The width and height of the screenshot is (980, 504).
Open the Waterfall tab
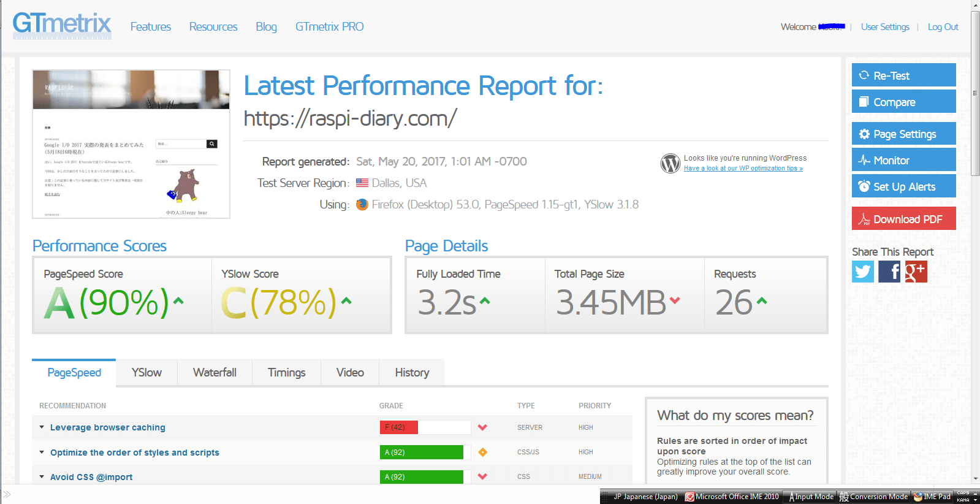point(215,373)
